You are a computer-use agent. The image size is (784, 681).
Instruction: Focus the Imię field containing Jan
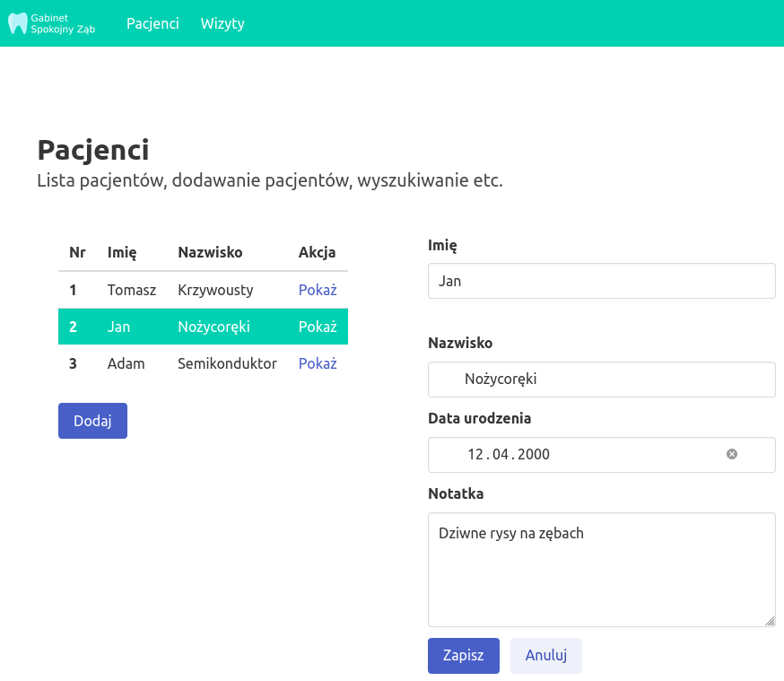pos(601,281)
